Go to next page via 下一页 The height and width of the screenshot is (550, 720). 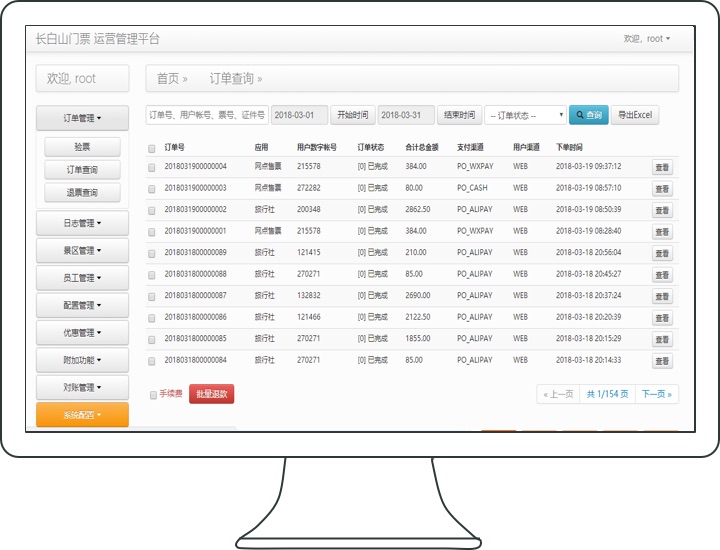[x=656, y=394]
